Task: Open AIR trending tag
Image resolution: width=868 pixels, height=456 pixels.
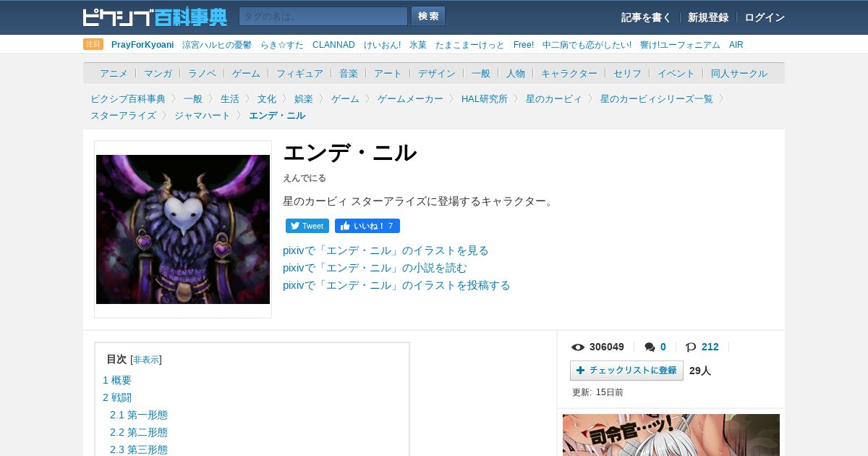Action: click(736, 45)
